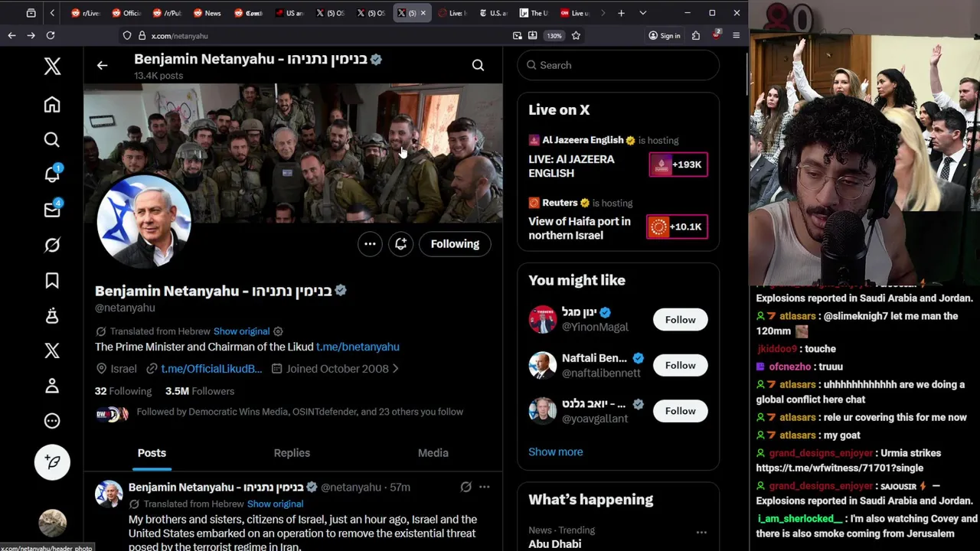Screen dimensions: 980x551
Task: Click the compose Post feather button
Action: [x=52, y=461]
